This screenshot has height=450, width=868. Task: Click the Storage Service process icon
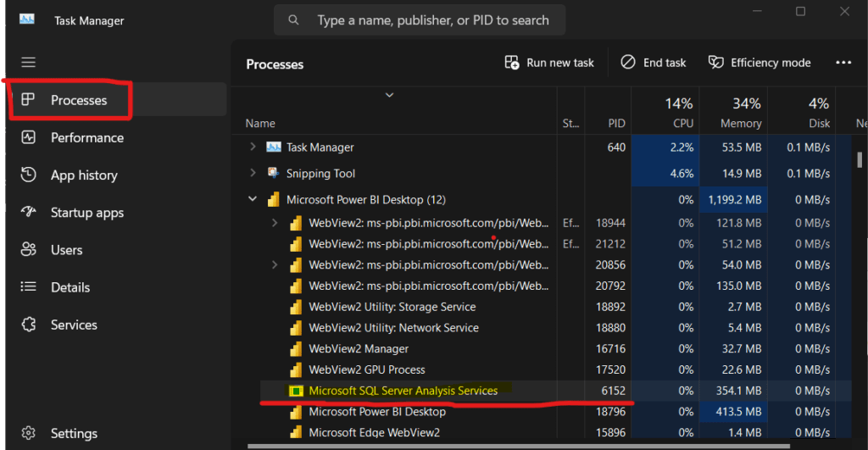296,307
